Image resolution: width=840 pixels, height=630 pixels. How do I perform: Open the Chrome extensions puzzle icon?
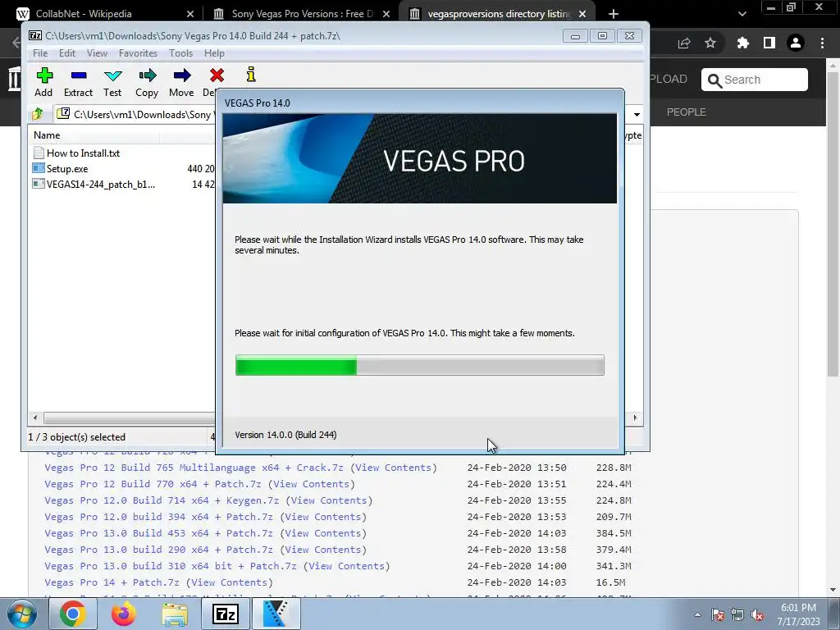pos(742,43)
